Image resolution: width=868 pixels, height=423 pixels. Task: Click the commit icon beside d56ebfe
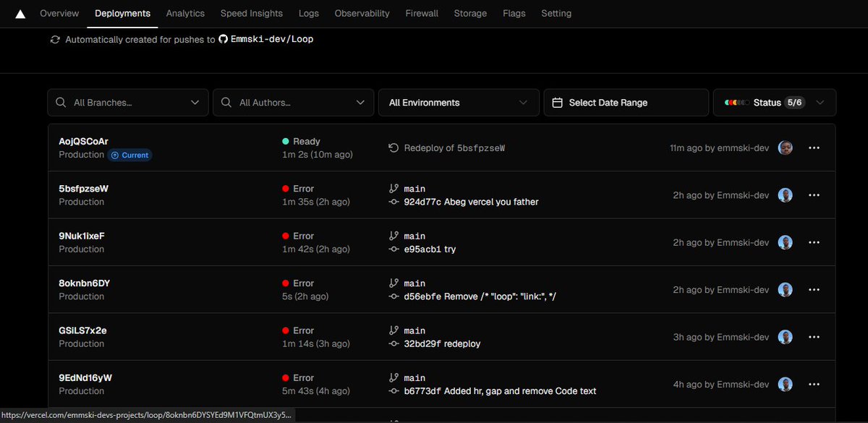(393, 296)
